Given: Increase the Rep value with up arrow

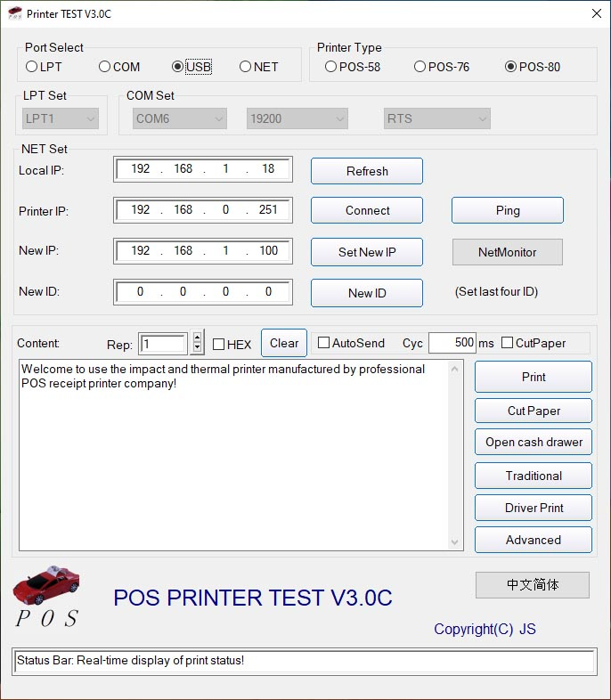Looking at the screenshot, I should (197, 337).
